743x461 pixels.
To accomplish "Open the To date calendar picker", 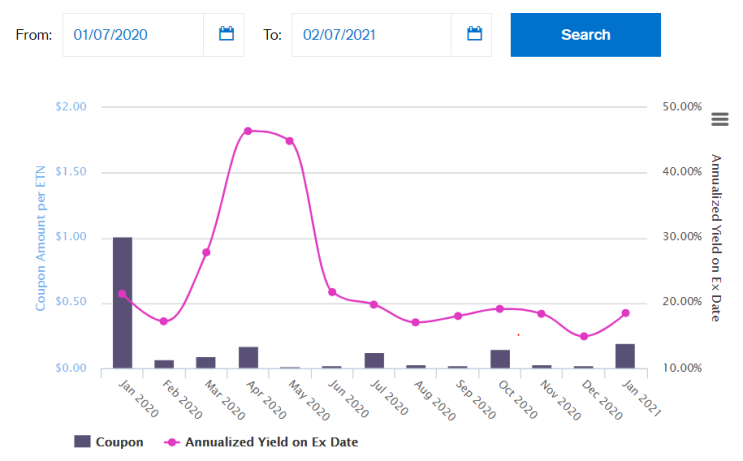I will point(474,34).
